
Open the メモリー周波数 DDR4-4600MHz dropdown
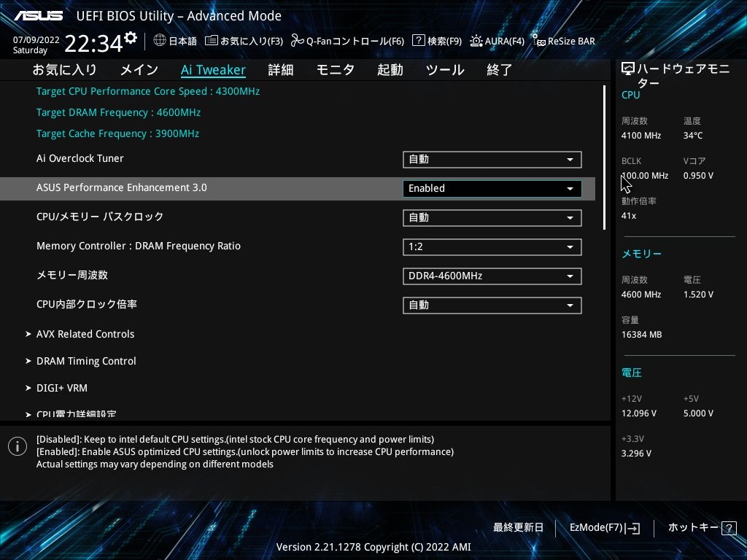492,276
